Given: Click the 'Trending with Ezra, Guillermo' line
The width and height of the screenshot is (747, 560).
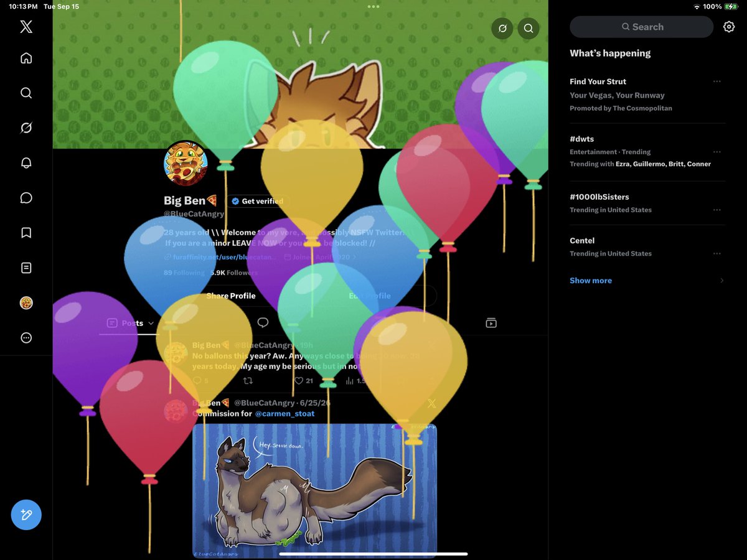Looking at the screenshot, I should tap(640, 164).
